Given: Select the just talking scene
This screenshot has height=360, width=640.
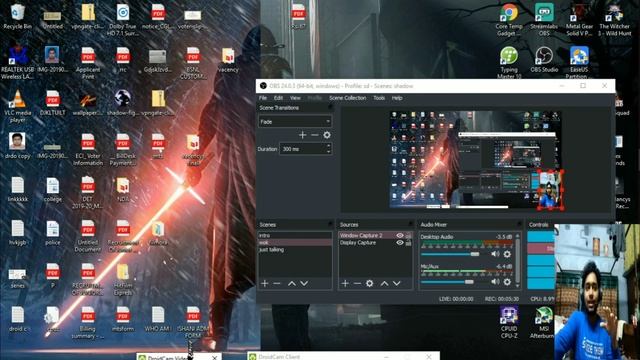Looking at the screenshot, I should (x=295, y=249).
